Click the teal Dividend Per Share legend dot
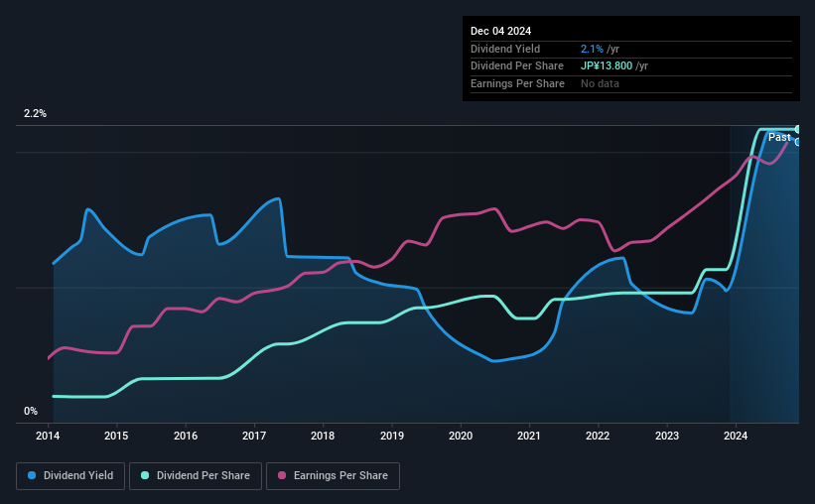This screenshot has height=504, width=815. (x=145, y=476)
